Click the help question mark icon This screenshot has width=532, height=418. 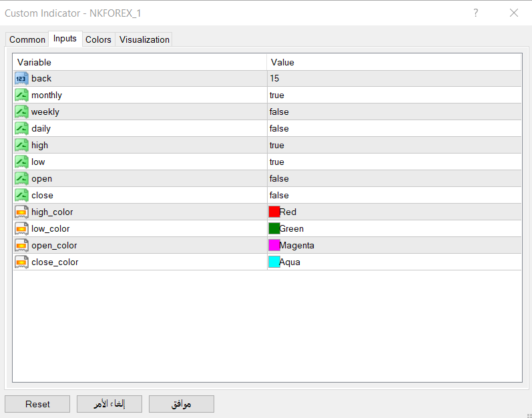click(x=476, y=13)
